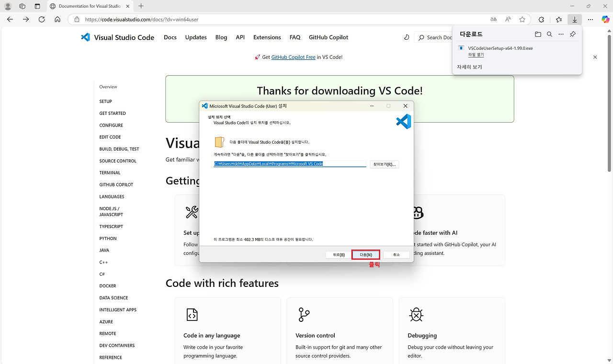
Task: Expand the DATA SCIENCE section
Action: (114, 298)
